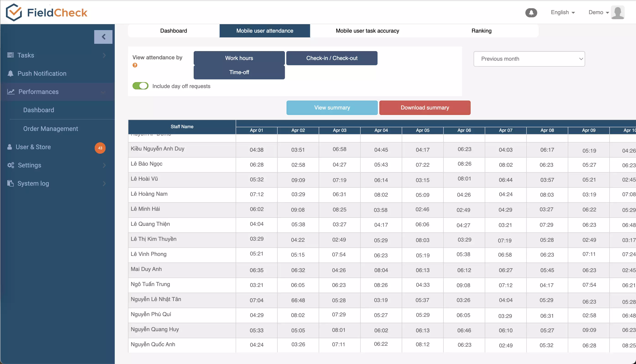Click the User & Store icon

(10, 146)
